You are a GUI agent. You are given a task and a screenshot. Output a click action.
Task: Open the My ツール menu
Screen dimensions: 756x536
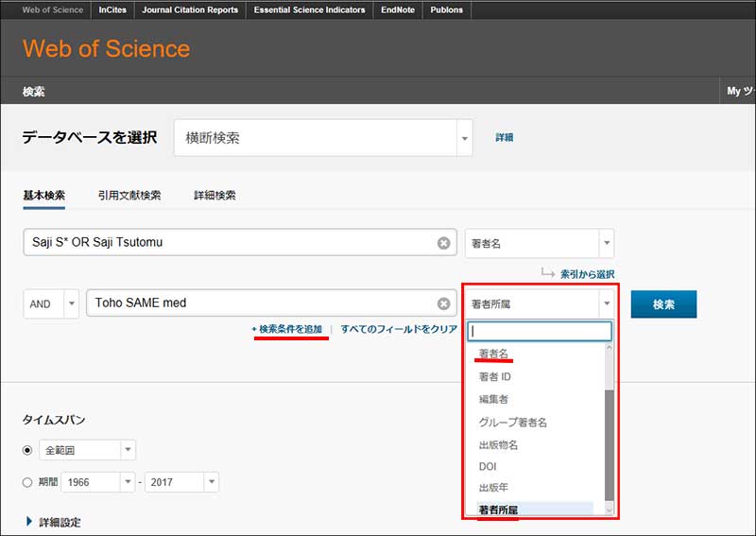pyautogui.click(x=740, y=91)
